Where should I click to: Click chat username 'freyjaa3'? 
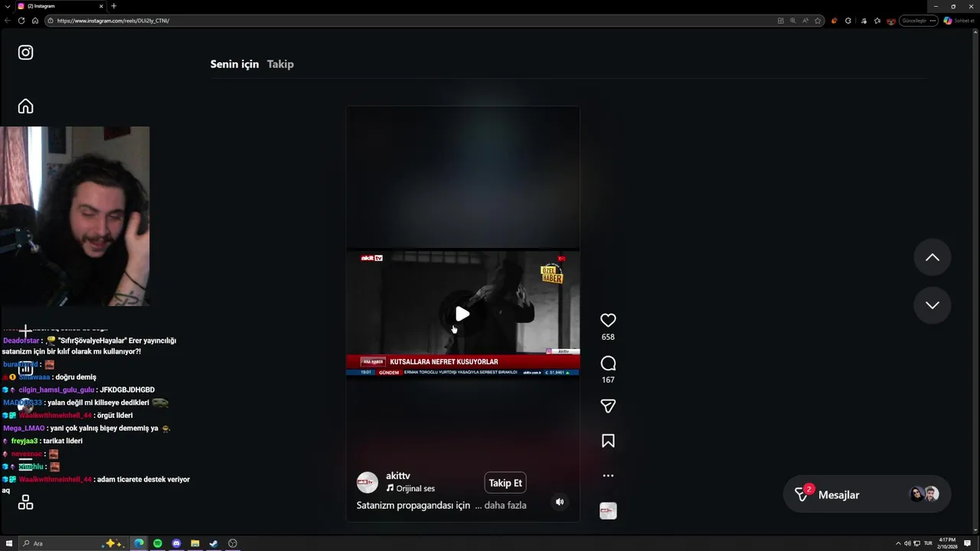coord(24,442)
